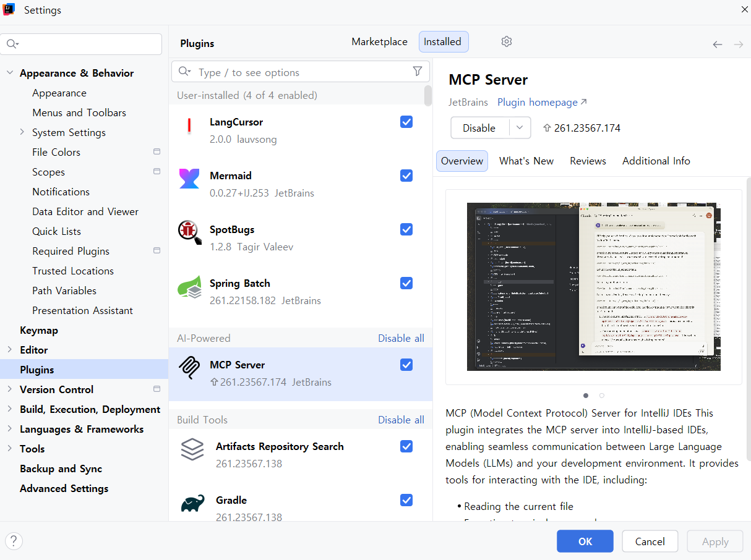
Task: Open Menus and Toolbars settings
Action: (79, 112)
